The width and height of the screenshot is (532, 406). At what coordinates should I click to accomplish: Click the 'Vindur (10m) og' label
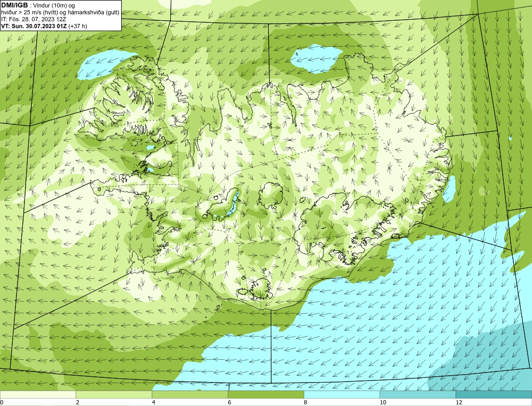pos(55,5)
